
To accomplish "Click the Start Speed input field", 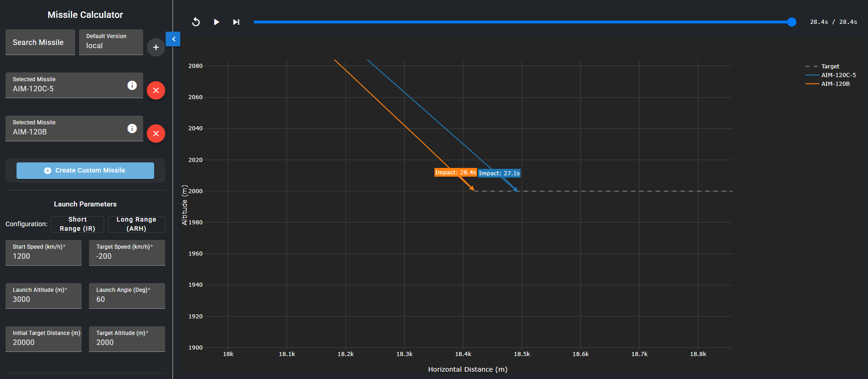I will 44,256.
